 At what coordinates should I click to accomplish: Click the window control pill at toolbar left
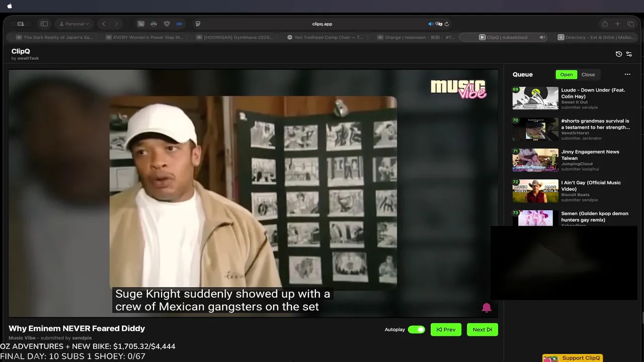coord(21,24)
